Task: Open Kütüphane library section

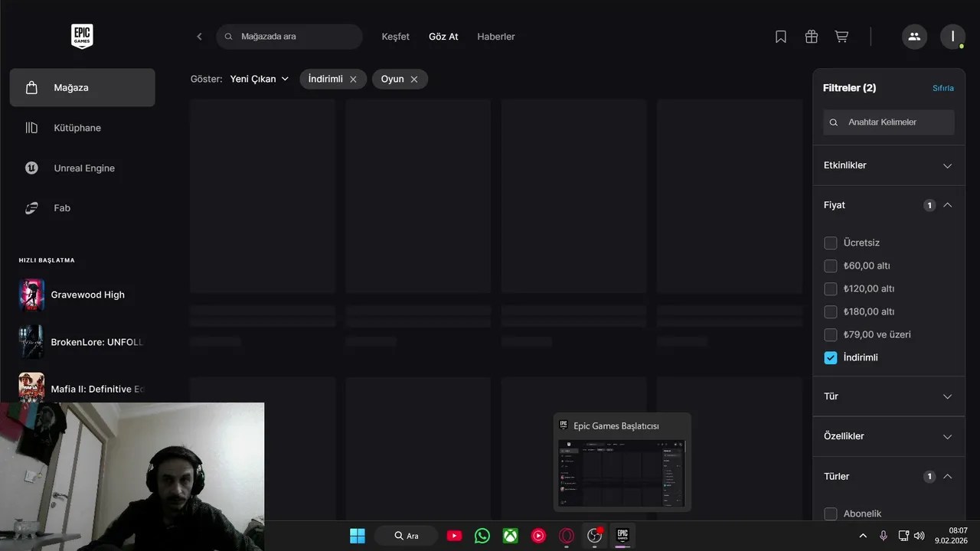Action: (x=82, y=128)
